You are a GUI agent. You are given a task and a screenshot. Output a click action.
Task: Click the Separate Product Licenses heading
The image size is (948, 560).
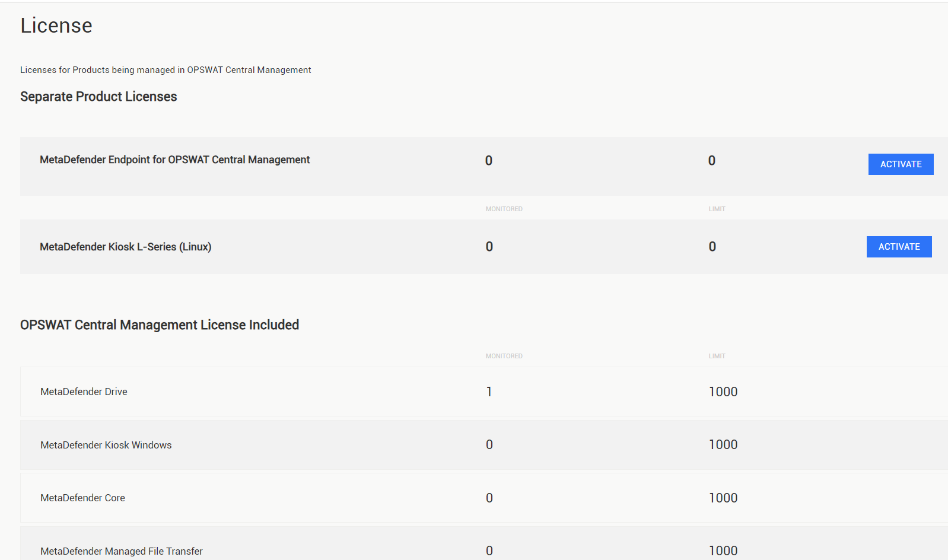[x=98, y=97]
